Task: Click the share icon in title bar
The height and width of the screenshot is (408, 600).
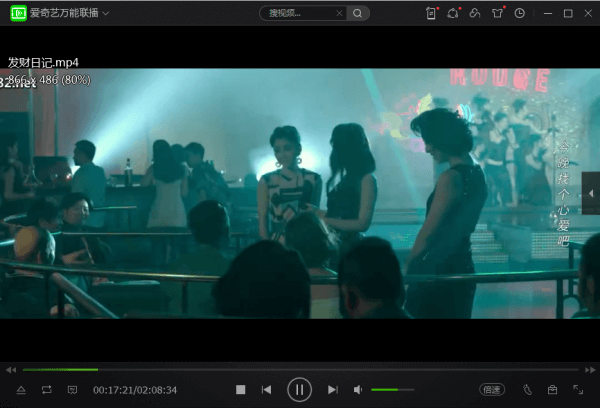Action: point(475,13)
